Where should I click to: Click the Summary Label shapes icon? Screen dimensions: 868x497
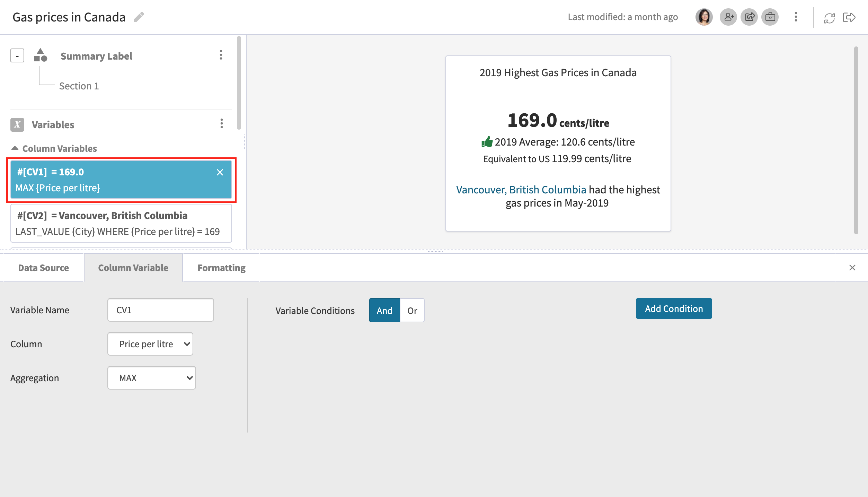coord(41,55)
